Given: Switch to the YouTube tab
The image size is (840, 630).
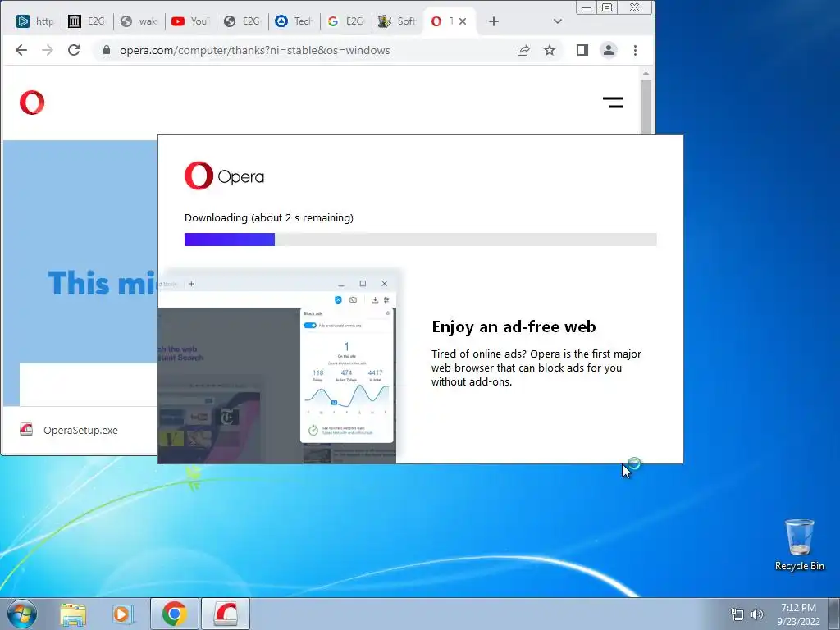Looking at the screenshot, I should click(x=190, y=21).
